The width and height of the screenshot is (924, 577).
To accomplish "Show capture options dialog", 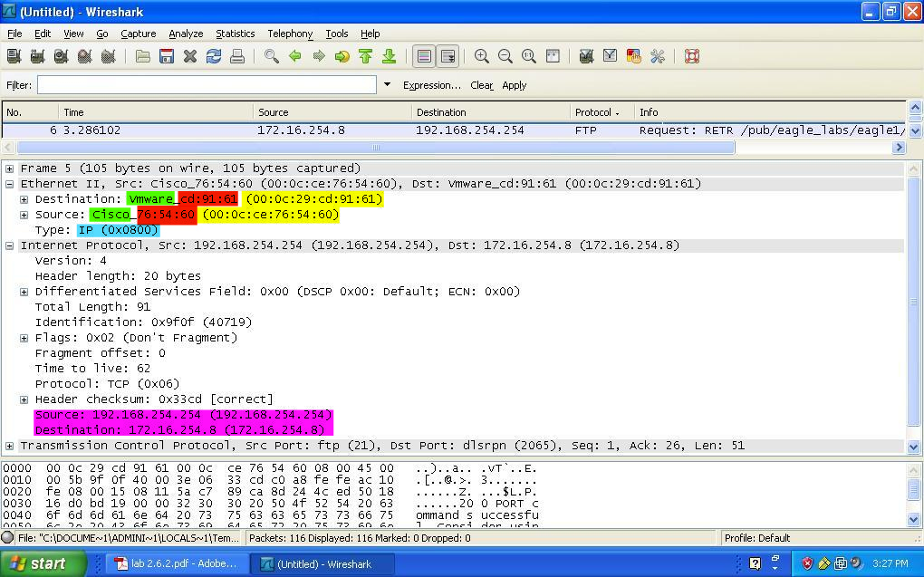I will [38, 56].
